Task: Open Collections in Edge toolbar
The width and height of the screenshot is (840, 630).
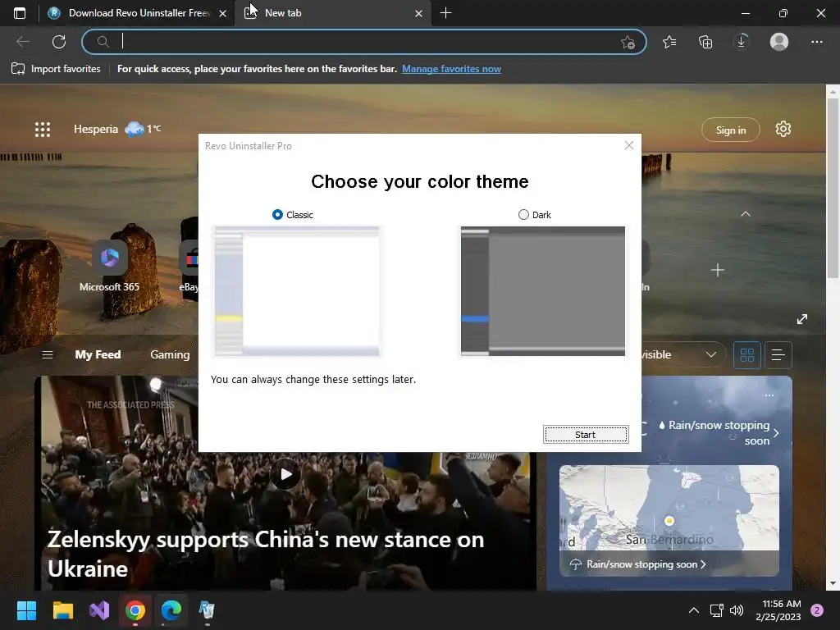Action: tap(705, 41)
